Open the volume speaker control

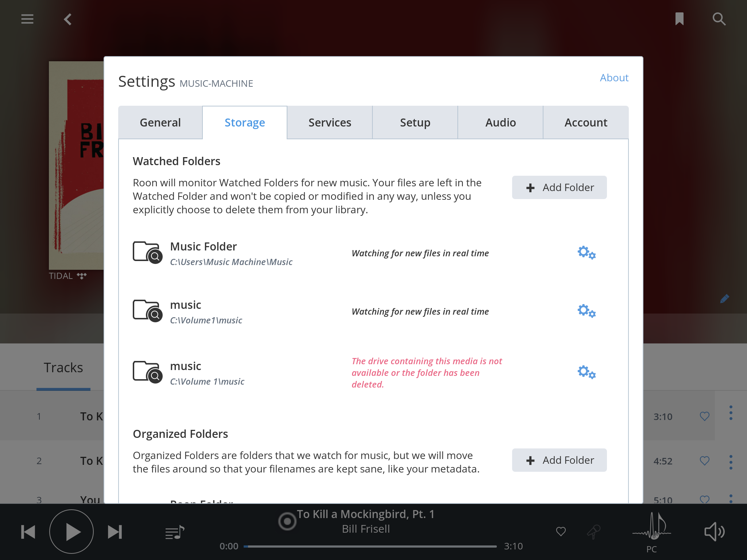[x=714, y=532]
